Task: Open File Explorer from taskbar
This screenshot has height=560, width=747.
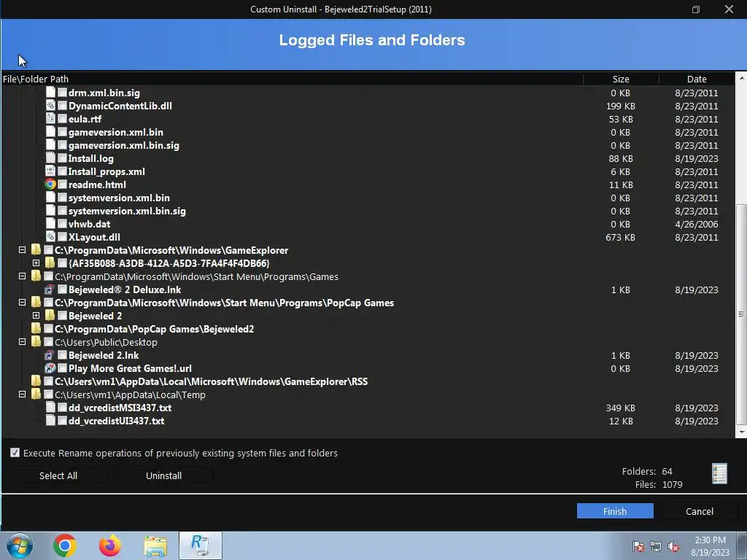Action: (155, 546)
